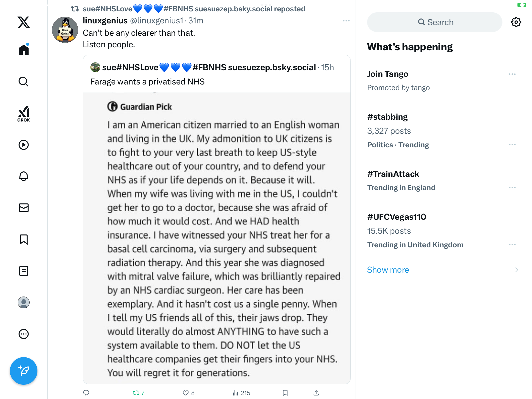Viewport: 532px width, 399px height.
Task: Open the Grok assistant icon
Action: click(x=24, y=114)
